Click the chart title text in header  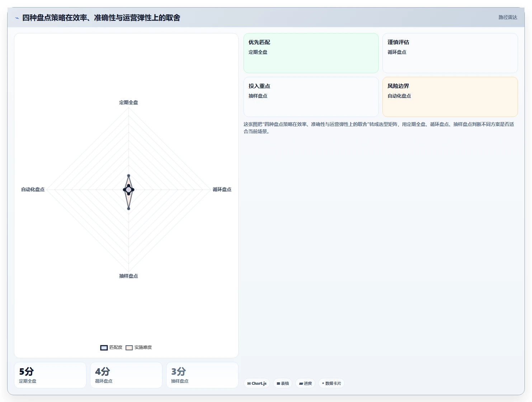coord(101,18)
